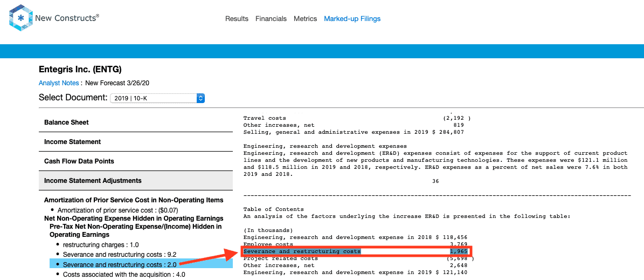This screenshot has width=644, height=280.
Task: Select the restructuring charges : 1.0 item
Action: click(101, 244)
